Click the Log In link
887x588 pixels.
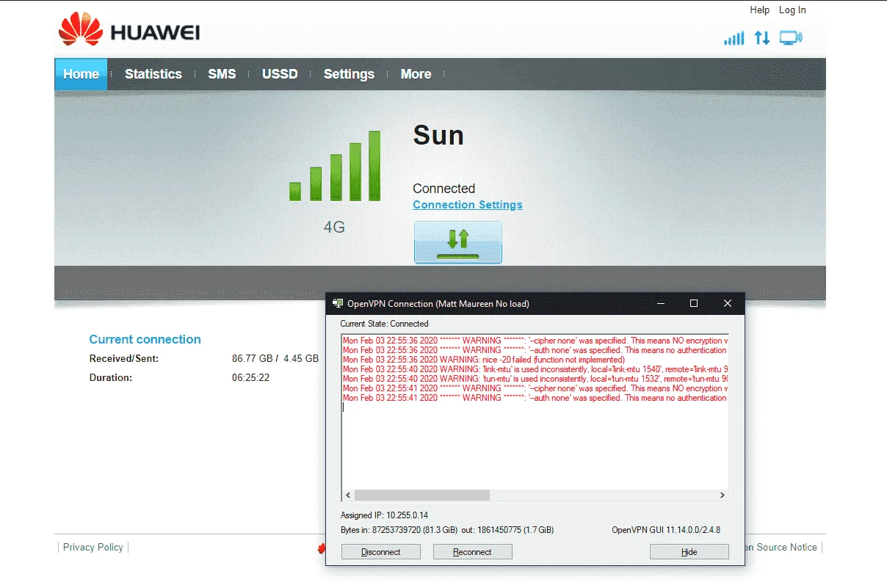792,10
